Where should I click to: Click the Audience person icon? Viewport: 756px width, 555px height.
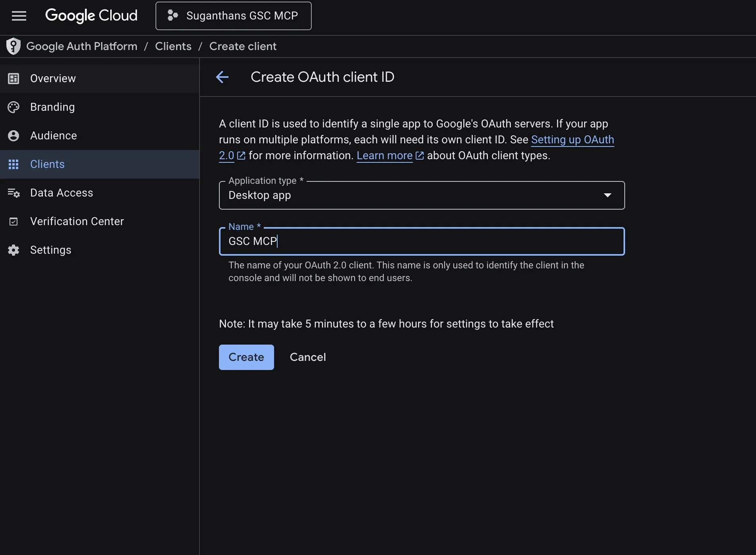click(x=13, y=136)
